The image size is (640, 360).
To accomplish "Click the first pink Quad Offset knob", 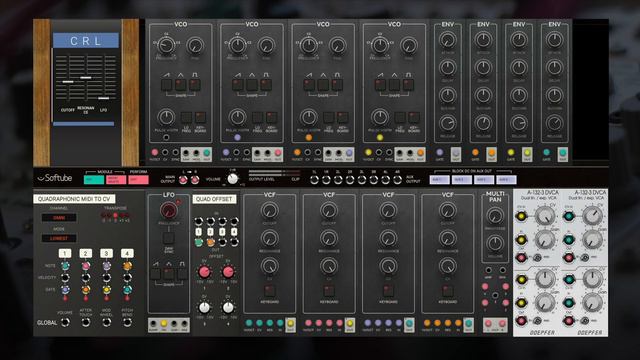I will [204, 271].
